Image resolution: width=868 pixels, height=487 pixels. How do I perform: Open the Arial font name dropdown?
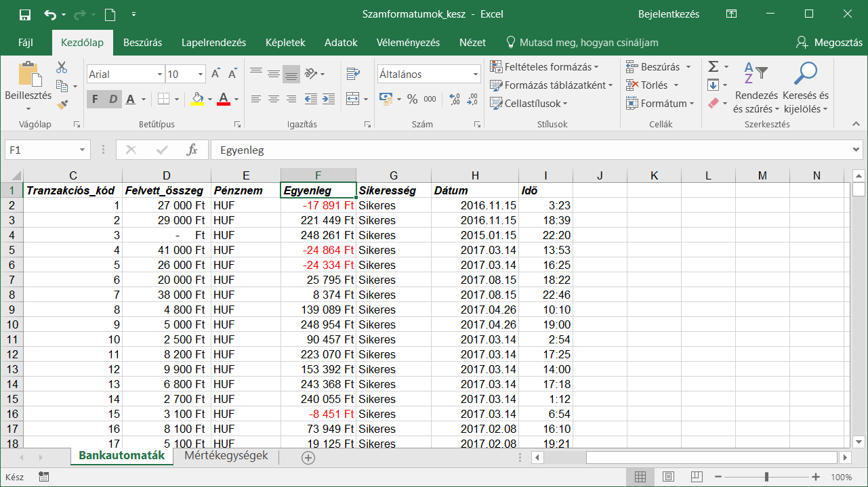click(x=160, y=75)
